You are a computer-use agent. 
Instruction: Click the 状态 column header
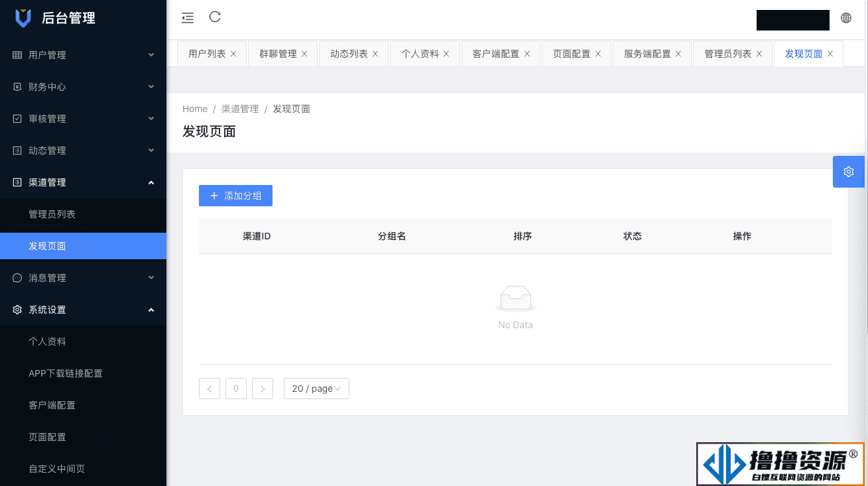tap(633, 236)
